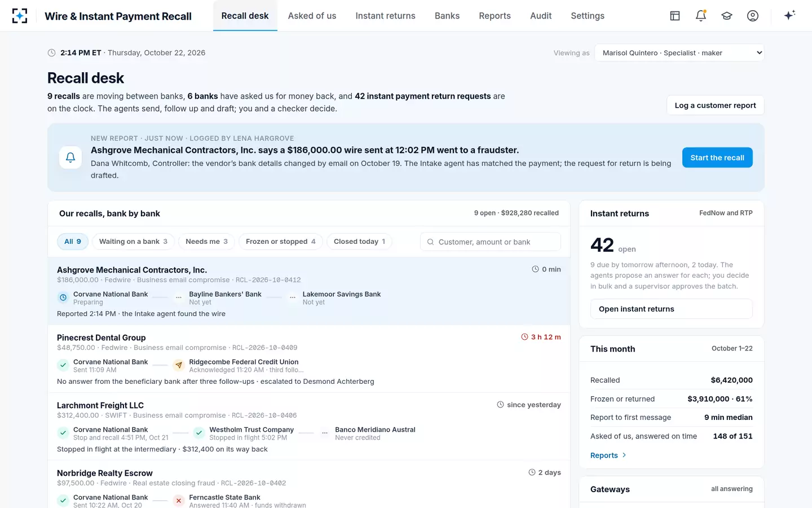Click the 3 h 12 m overdue timer
This screenshot has width=812, height=508.
[x=541, y=337]
